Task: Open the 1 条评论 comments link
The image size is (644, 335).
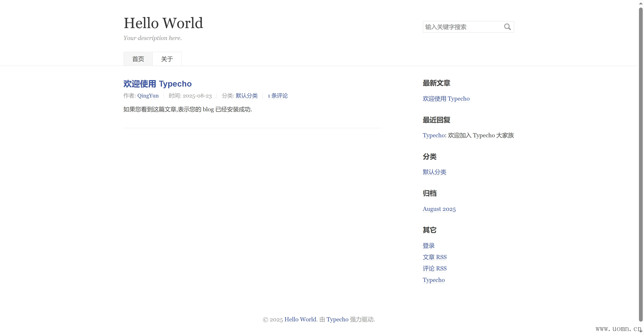Action: pyautogui.click(x=278, y=96)
